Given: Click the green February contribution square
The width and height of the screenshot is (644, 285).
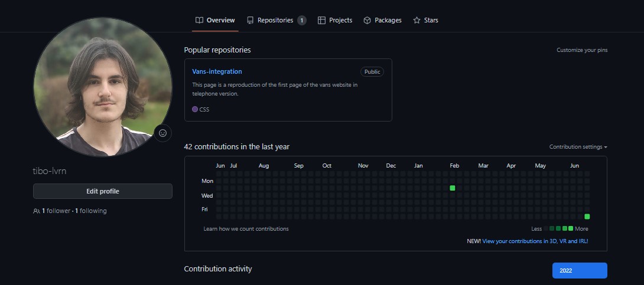Looking at the screenshot, I should tap(453, 188).
